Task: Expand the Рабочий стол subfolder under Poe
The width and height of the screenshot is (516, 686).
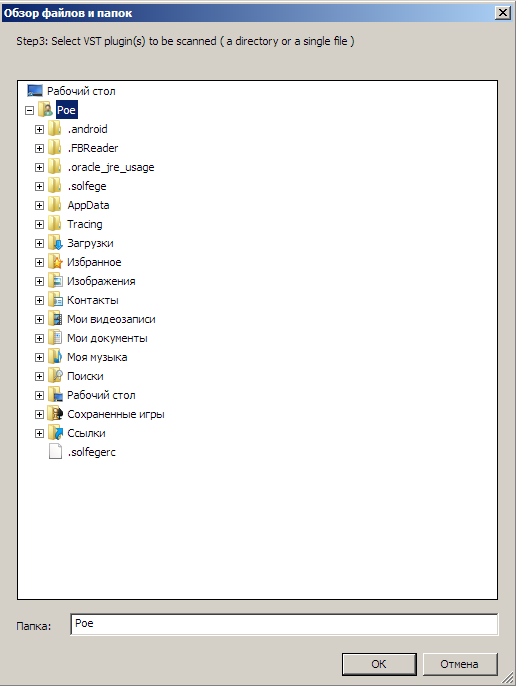Action: tap(39, 396)
